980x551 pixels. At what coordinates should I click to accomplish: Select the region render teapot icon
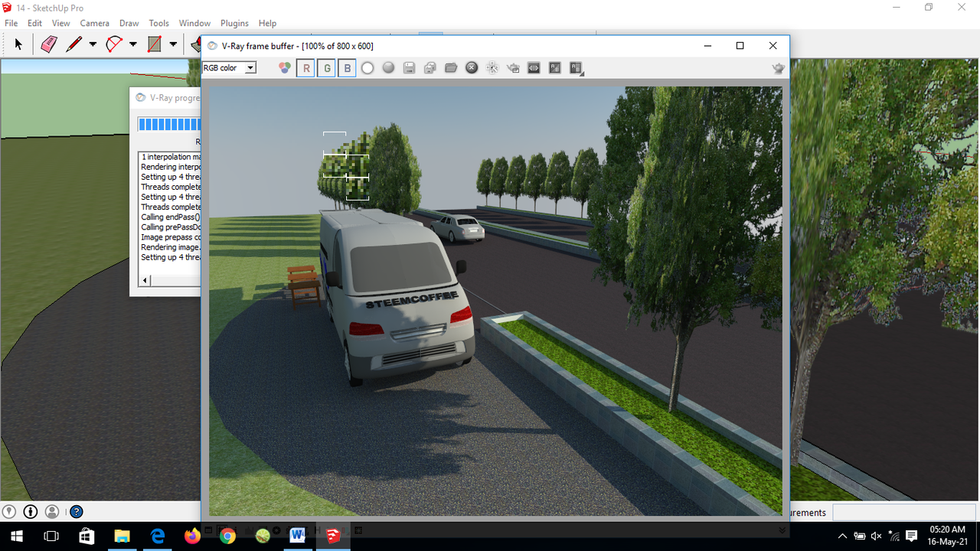(513, 68)
